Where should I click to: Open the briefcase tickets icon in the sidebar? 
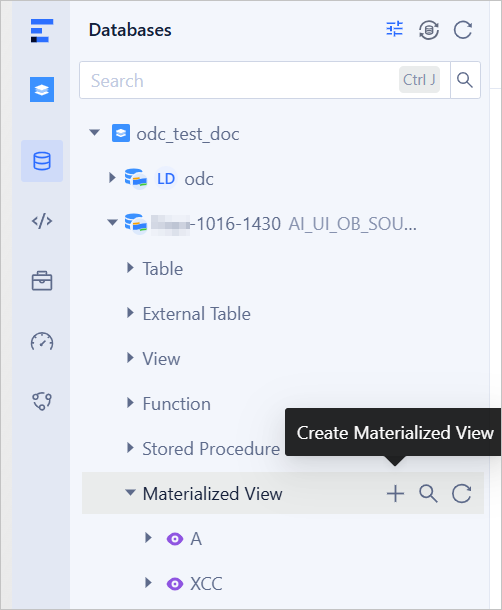click(42, 280)
